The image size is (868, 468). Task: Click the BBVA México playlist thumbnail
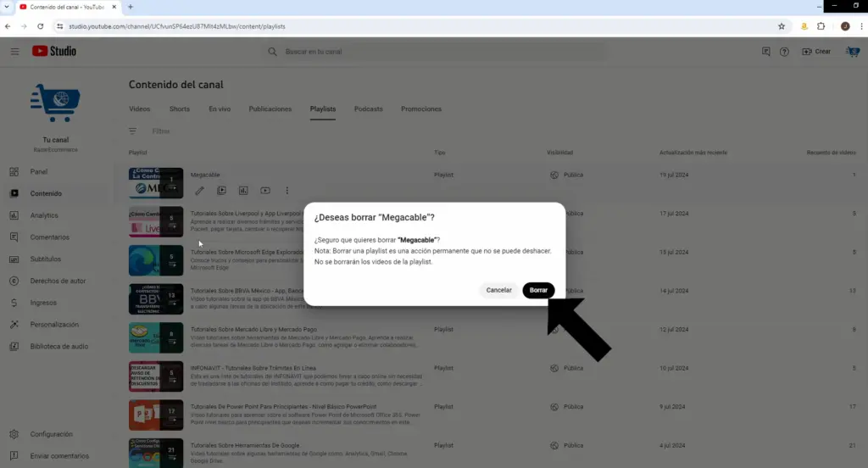tap(156, 299)
